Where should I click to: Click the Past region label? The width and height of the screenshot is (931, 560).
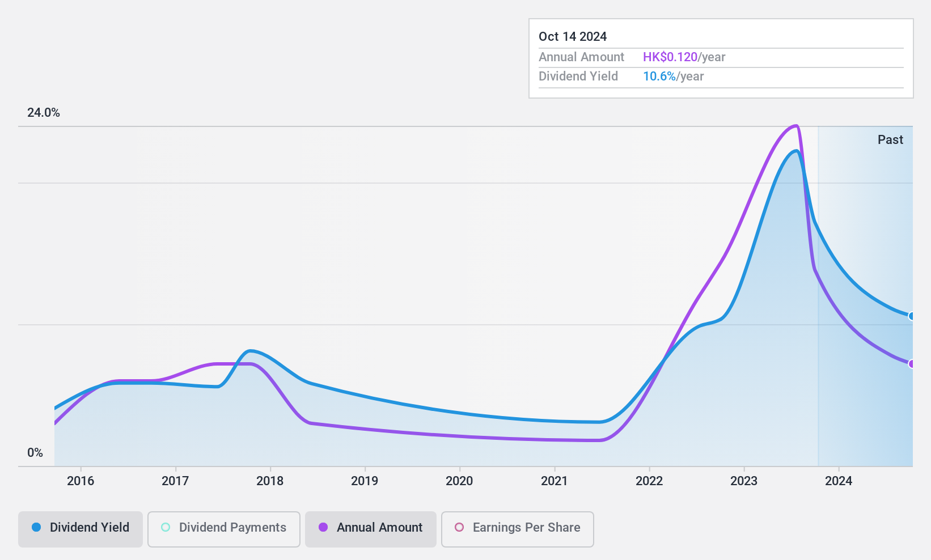(x=890, y=140)
